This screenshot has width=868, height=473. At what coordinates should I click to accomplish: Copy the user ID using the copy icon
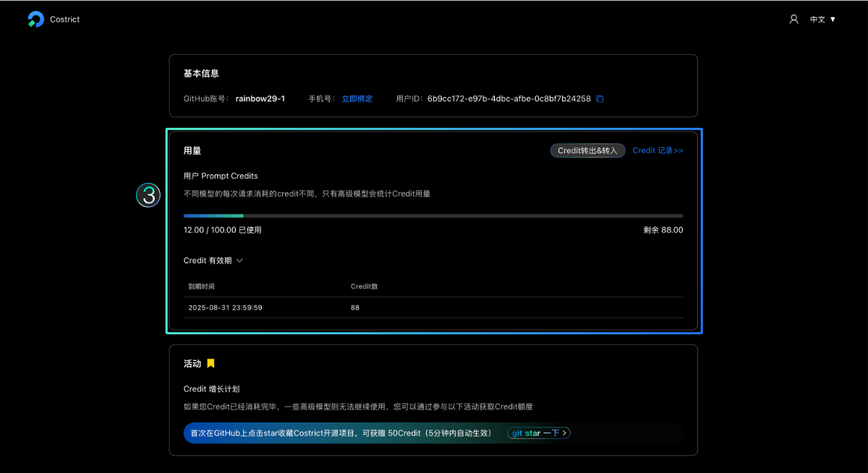[x=599, y=98]
